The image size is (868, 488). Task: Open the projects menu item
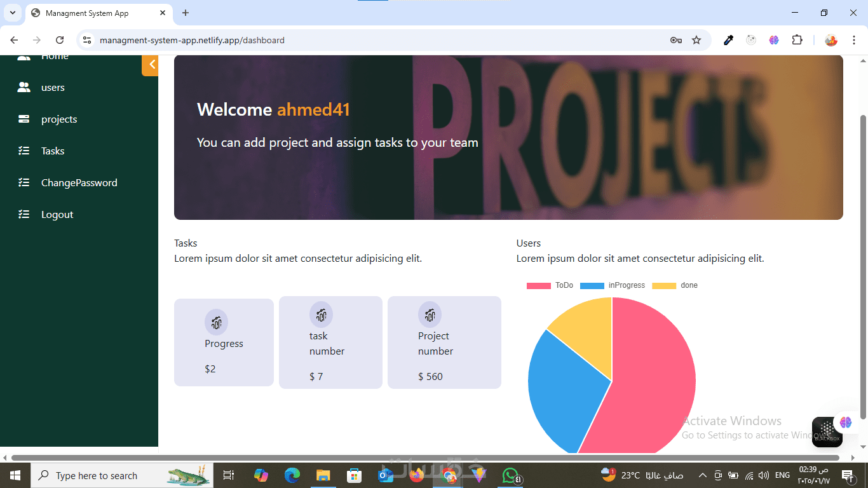[59, 119]
